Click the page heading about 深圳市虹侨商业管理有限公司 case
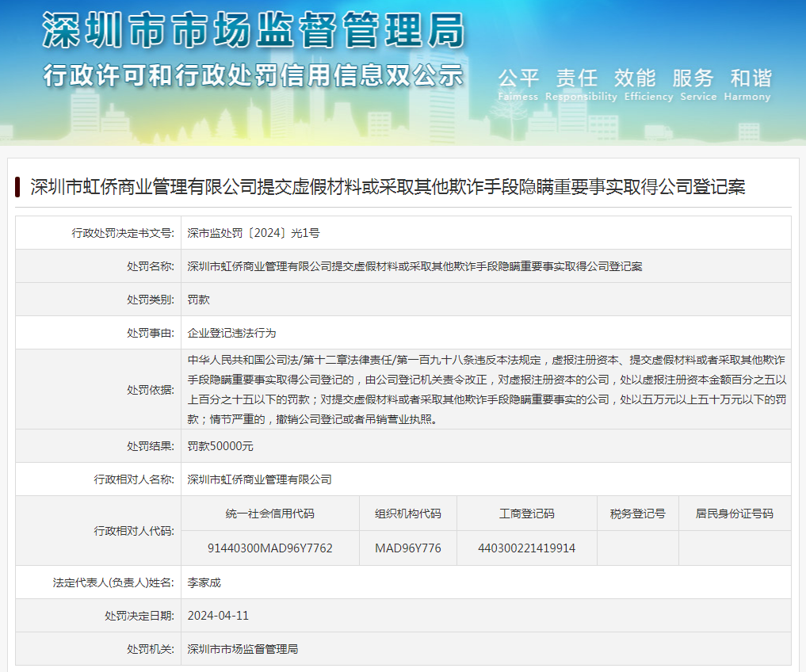The image size is (806, 672). 388,187
